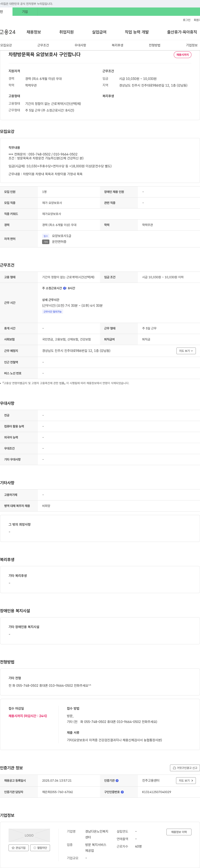Open the 채용정보 main menu
This screenshot has width=200, height=868.
[34, 32]
